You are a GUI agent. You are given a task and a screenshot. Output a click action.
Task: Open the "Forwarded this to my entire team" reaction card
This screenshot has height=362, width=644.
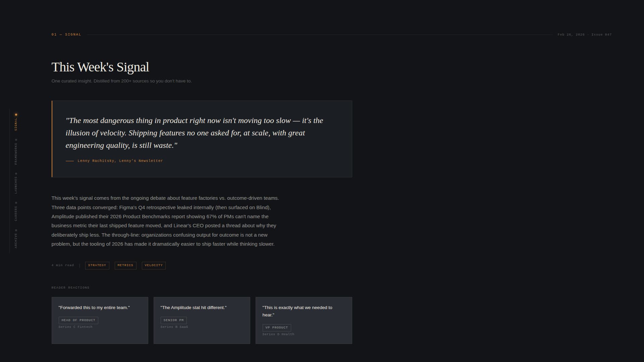[100, 320]
